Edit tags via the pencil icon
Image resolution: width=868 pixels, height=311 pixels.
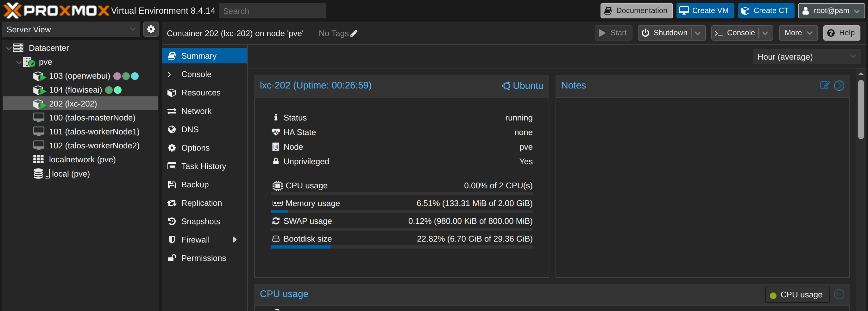coord(354,33)
